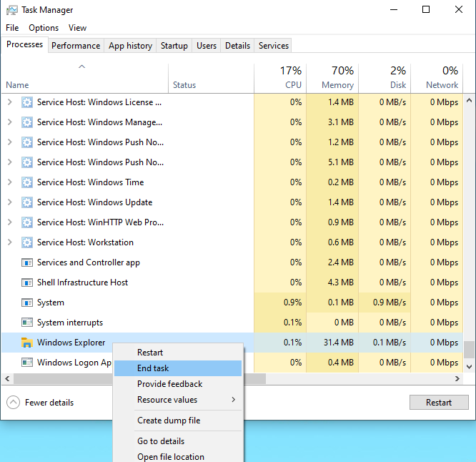Click the Services and Controller app icon
Screen dimensions: 476x462
pos(26,262)
